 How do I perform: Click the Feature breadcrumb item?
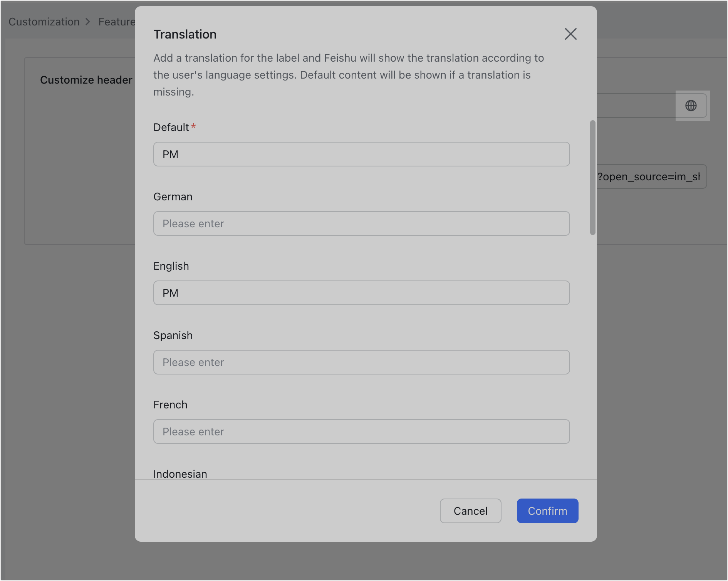coord(117,22)
